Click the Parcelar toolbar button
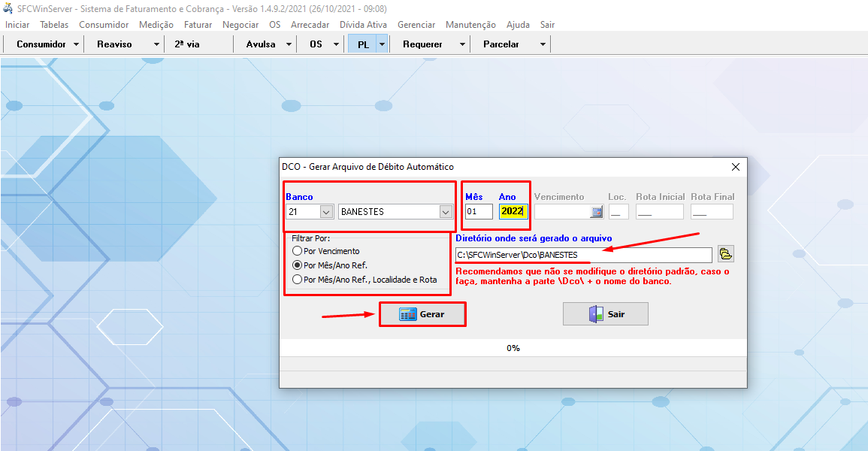The image size is (868, 451). 501,44
